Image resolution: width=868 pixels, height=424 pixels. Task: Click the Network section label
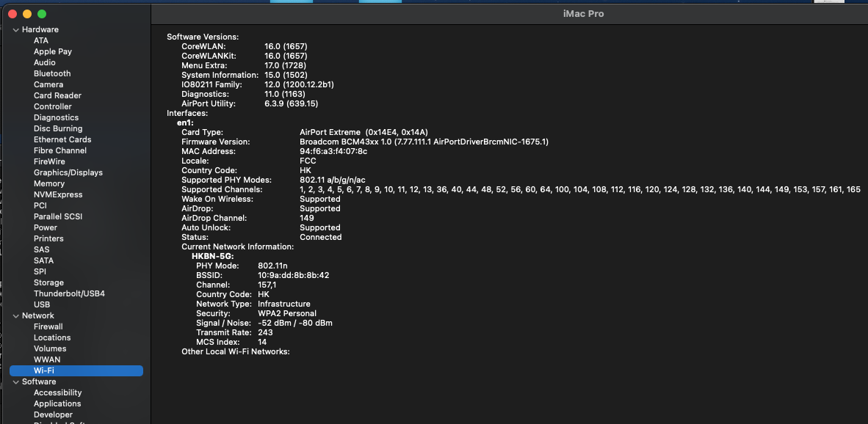point(38,315)
